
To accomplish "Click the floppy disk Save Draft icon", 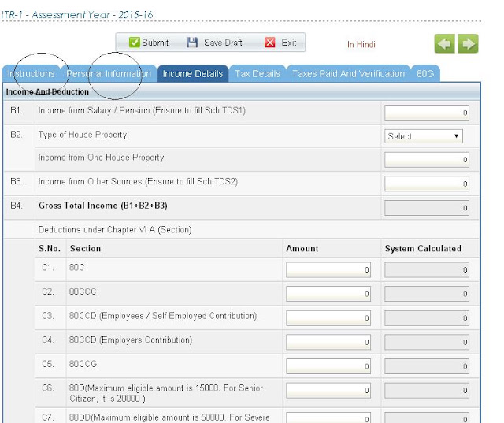I will point(192,43).
